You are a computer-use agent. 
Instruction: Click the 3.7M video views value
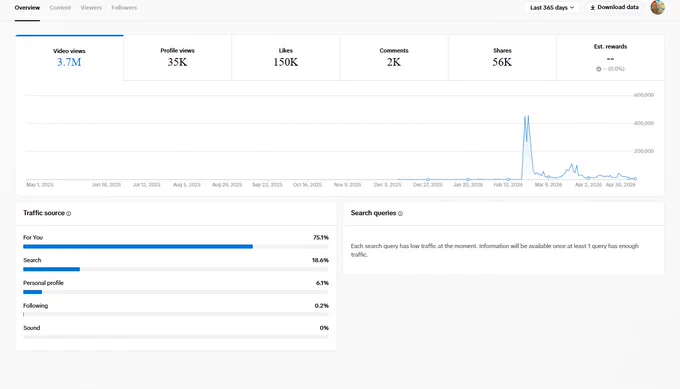point(69,62)
